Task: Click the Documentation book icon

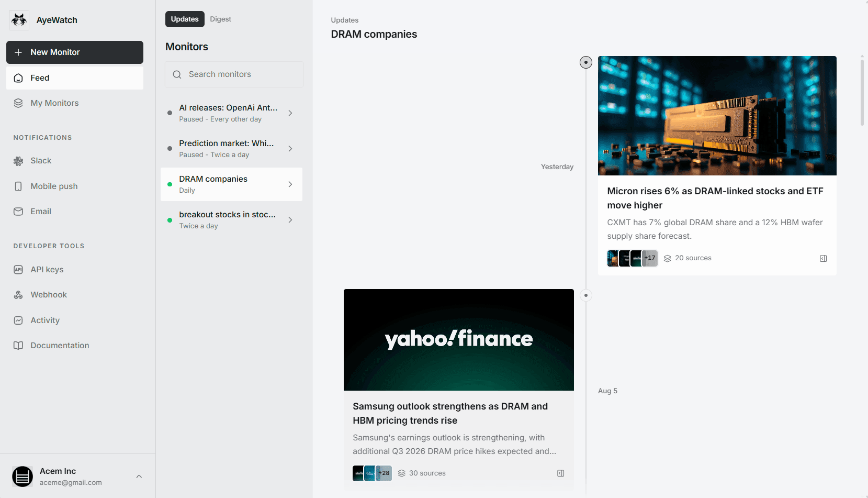Action: [18, 346]
